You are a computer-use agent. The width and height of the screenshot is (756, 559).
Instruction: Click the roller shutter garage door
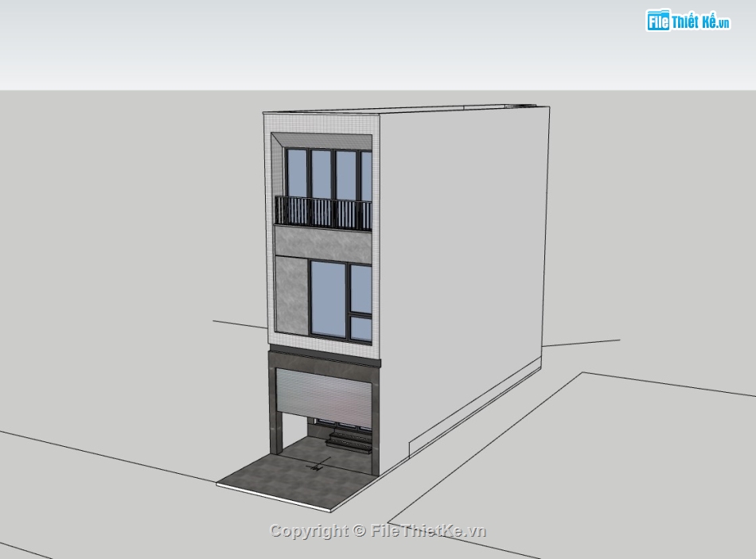click(324, 398)
